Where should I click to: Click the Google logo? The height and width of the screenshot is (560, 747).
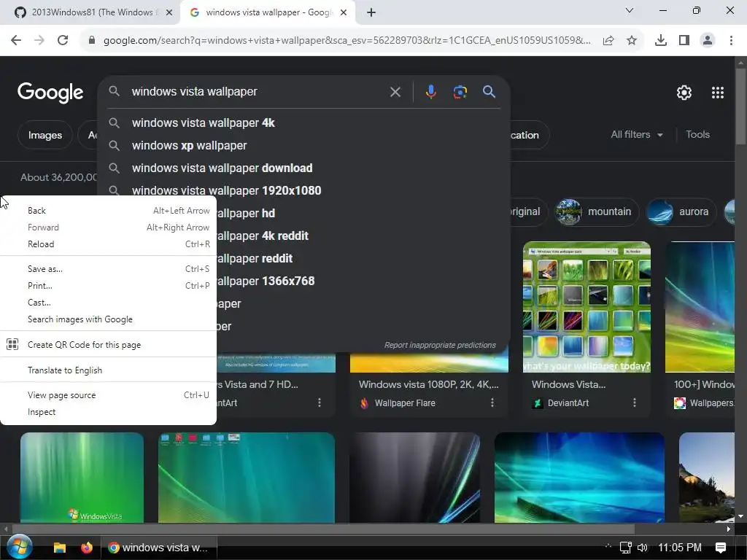(50, 93)
